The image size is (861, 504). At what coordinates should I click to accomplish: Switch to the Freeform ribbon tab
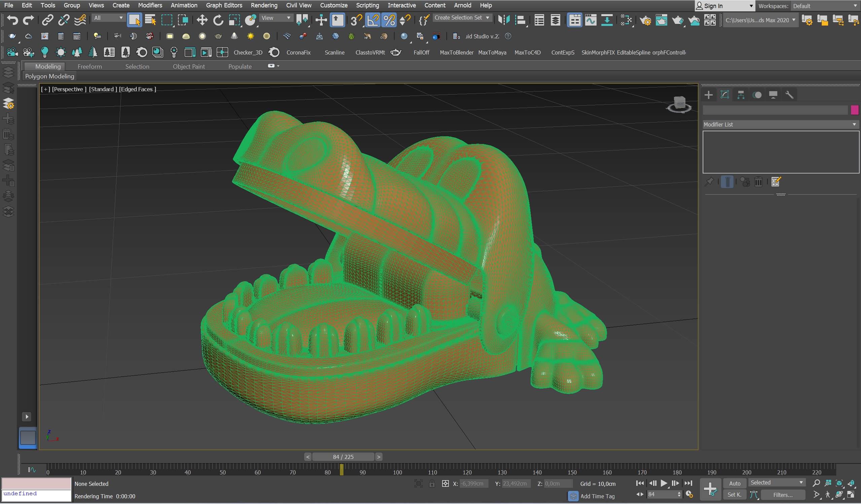[89, 66]
